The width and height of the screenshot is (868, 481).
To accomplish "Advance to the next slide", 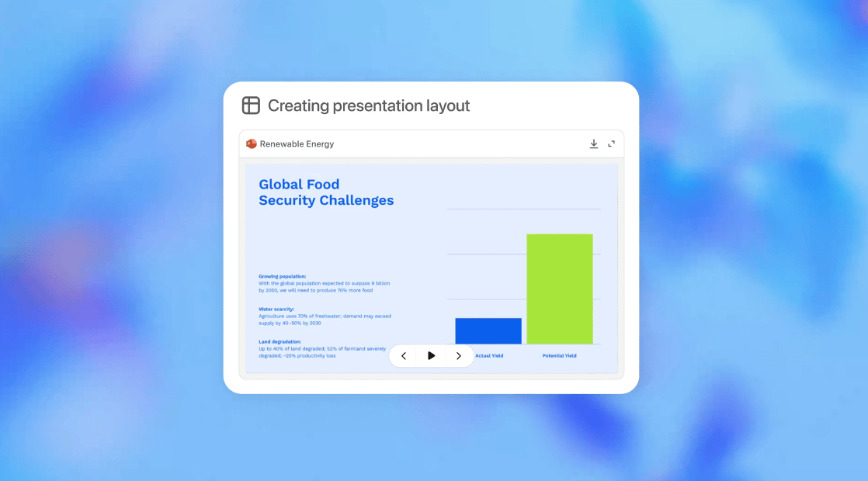I will (458, 355).
